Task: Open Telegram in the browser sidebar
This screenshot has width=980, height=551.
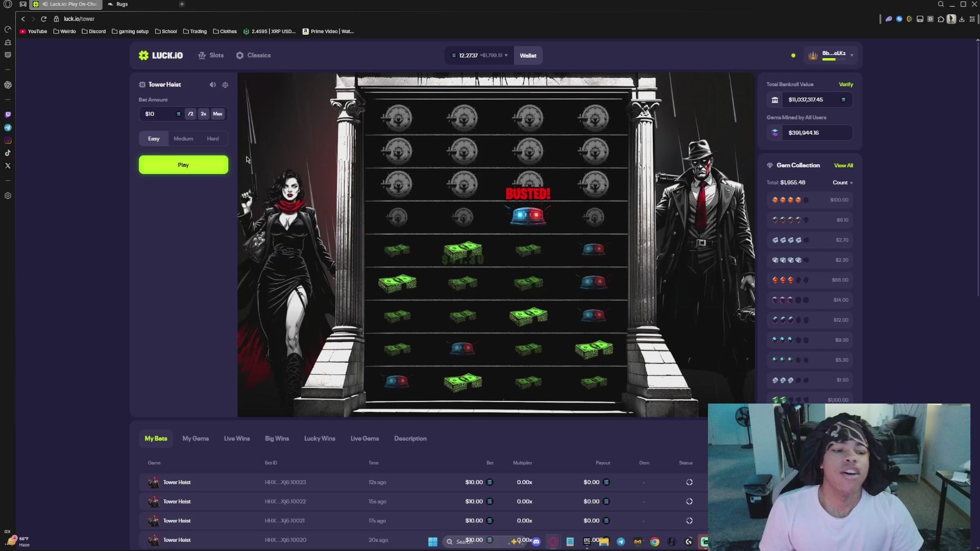Action: point(8,128)
